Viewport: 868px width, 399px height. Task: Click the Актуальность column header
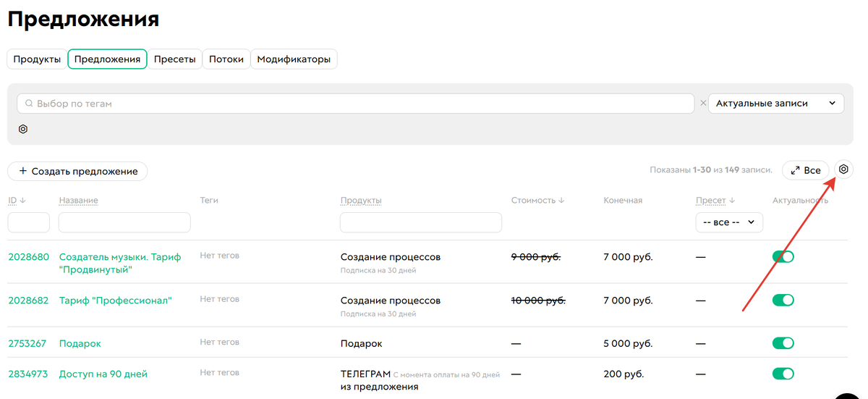[800, 201]
